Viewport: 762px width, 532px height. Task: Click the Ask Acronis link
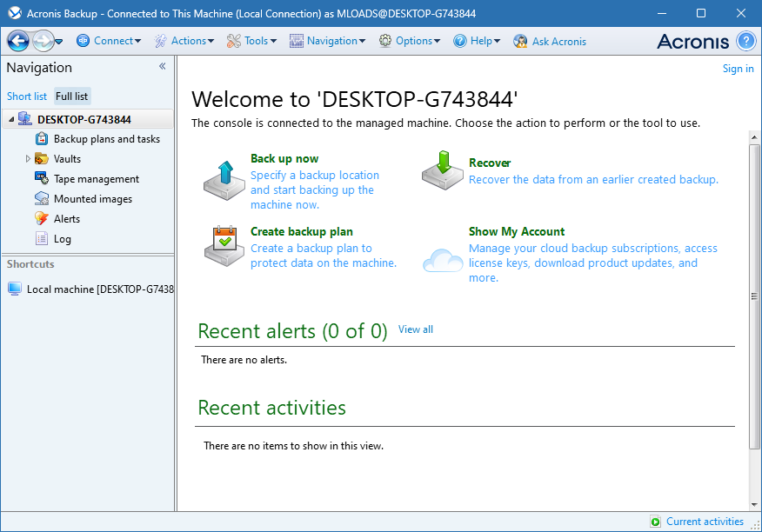click(558, 42)
